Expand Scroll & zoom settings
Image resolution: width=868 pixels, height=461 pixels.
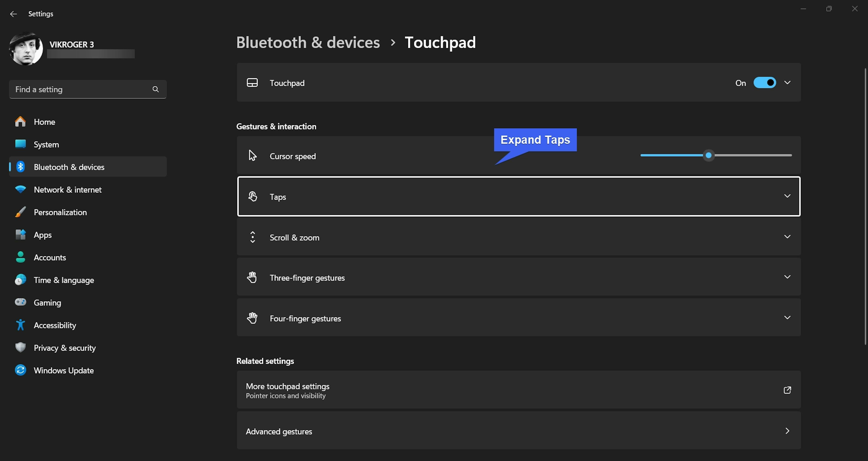tap(787, 237)
